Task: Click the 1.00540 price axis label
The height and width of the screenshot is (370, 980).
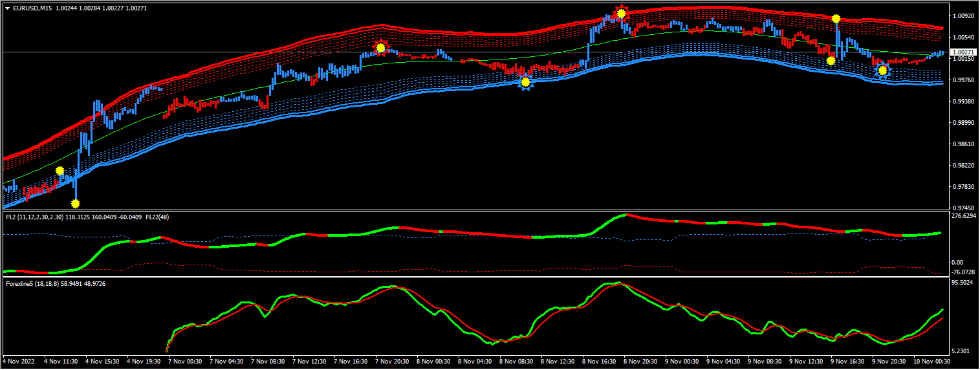Action: pos(963,37)
